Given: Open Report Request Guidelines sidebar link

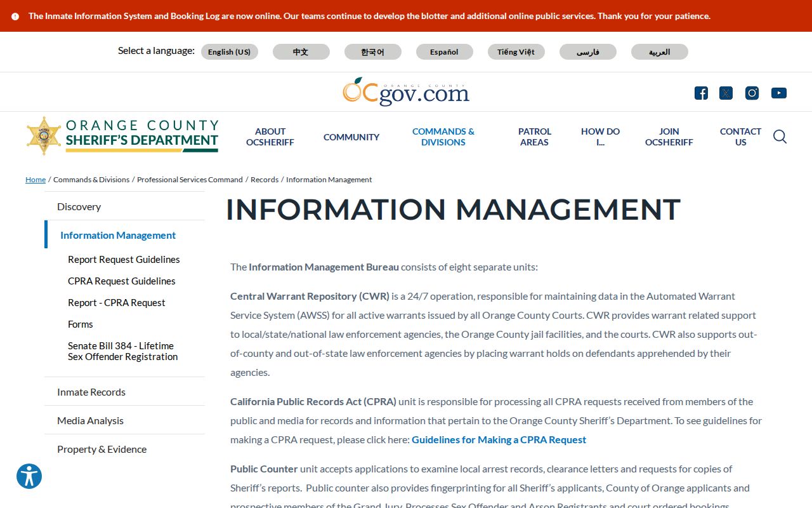Looking at the screenshot, I should [124, 260].
